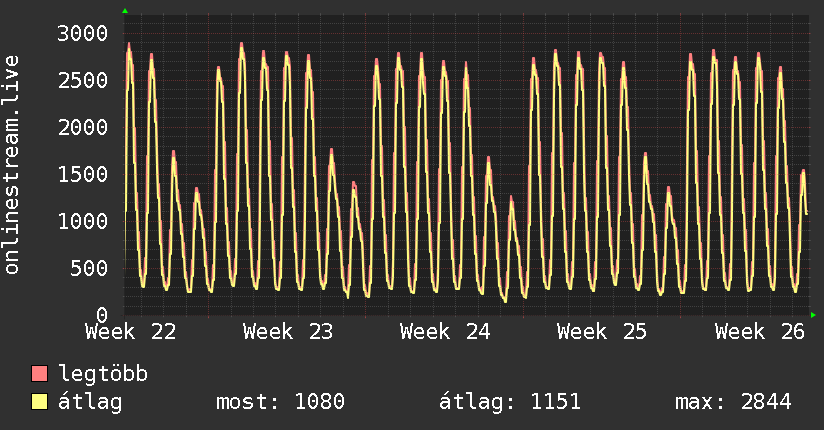The width and height of the screenshot is (824, 430).
Task: Click the 2000 y-axis label
Action: pyautogui.click(x=83, y=127)
